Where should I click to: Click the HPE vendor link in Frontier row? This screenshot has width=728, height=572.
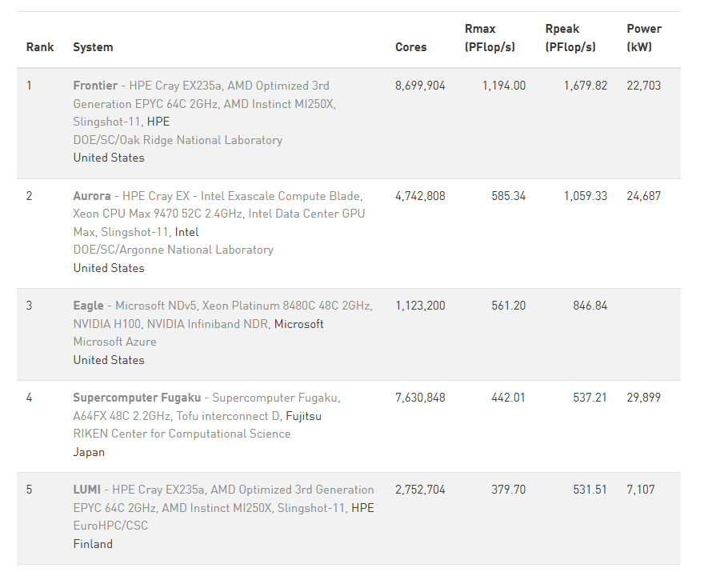pos(158,122)
